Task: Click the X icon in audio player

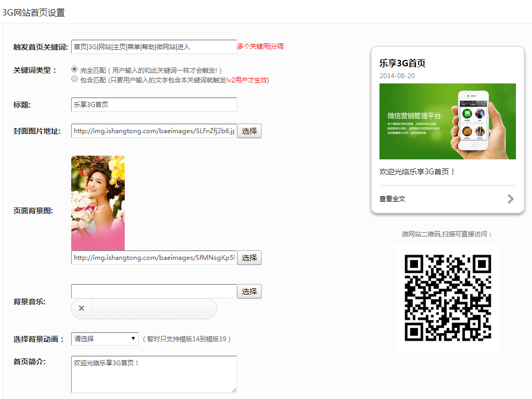Action: point(81,308)
